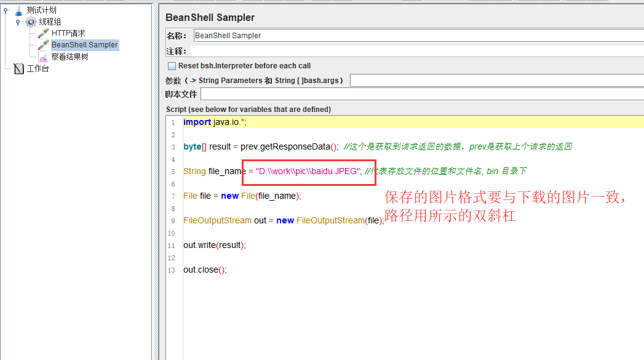Select the HTTP请求 tree item
The height and width of the screenshot is (360, 644).
(x=68, y=33)
